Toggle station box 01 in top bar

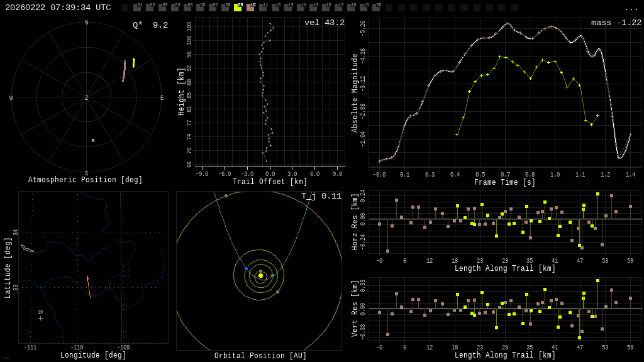pos(137,8)
